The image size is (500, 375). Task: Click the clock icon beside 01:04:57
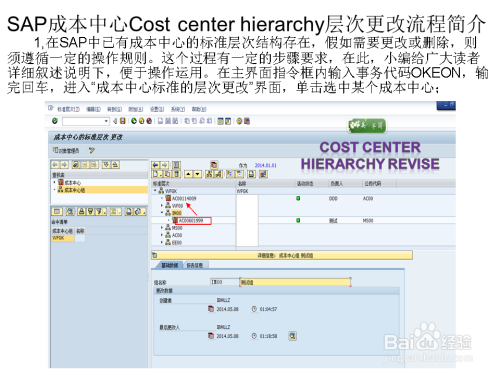click(254, 309)
